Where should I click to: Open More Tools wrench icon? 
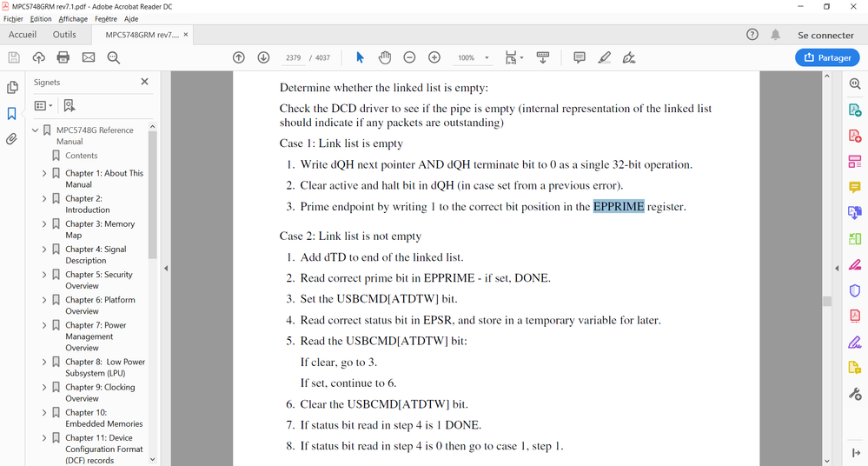point(855,394)
